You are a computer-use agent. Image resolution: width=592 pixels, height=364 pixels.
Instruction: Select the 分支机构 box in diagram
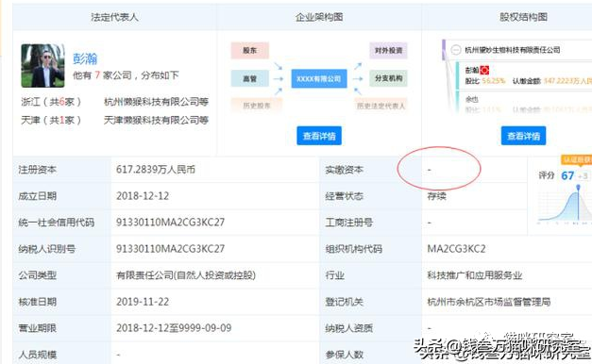[x=388, y=78]
